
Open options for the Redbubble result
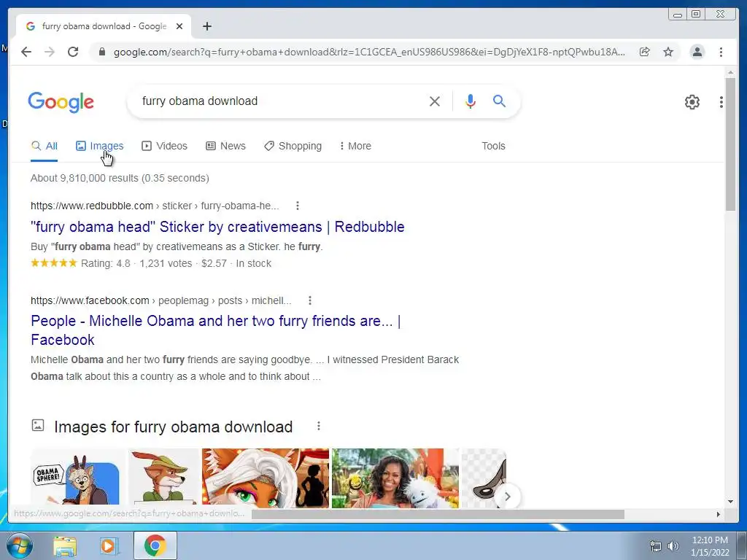click(x=298, y=206)
